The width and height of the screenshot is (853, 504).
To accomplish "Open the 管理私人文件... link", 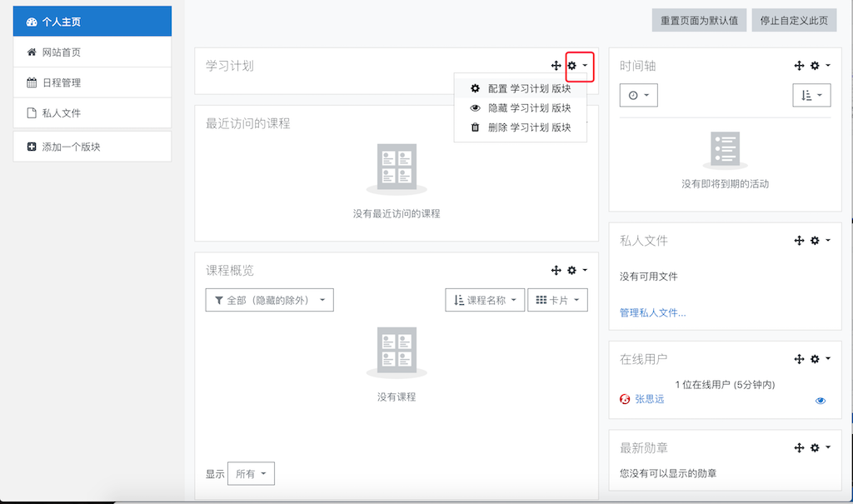I will [x=652, y=312].
